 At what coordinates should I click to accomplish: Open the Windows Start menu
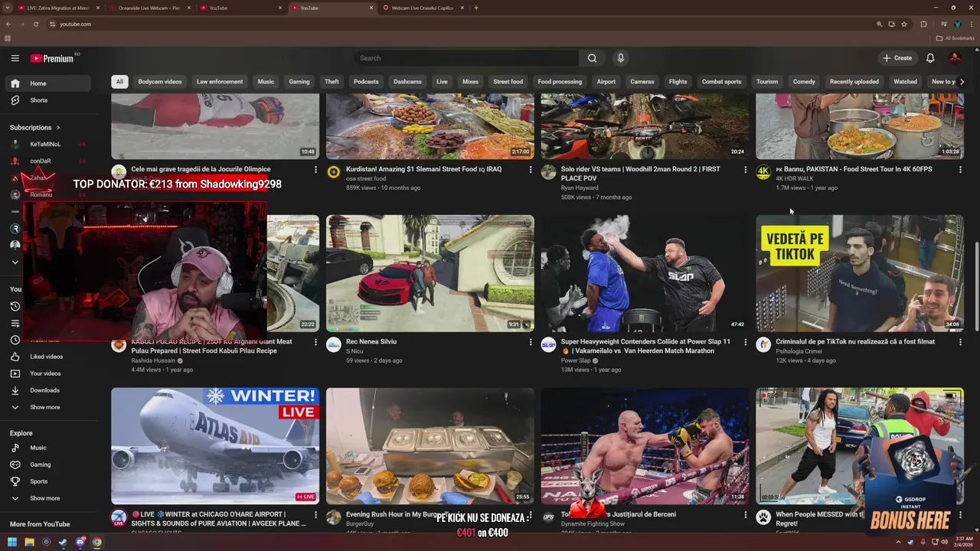coord(12,542)
